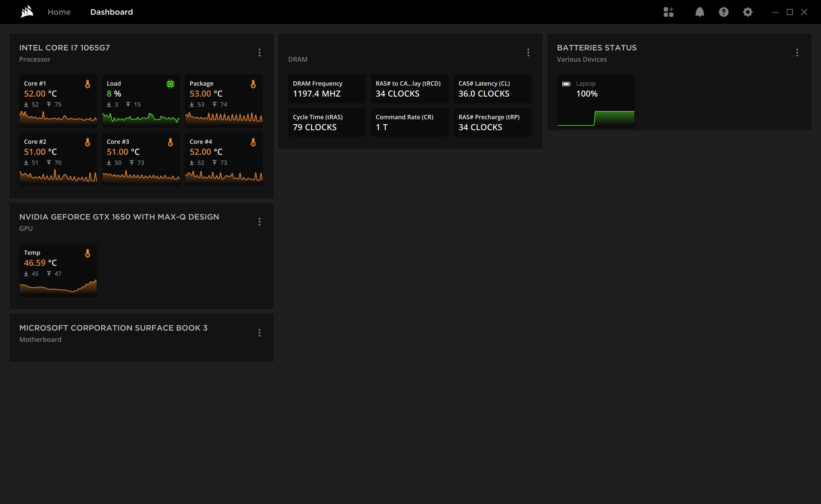
Task: Click the GPU Temp thermometer icon
Action: pyautogui.click(x=87, y=253)
